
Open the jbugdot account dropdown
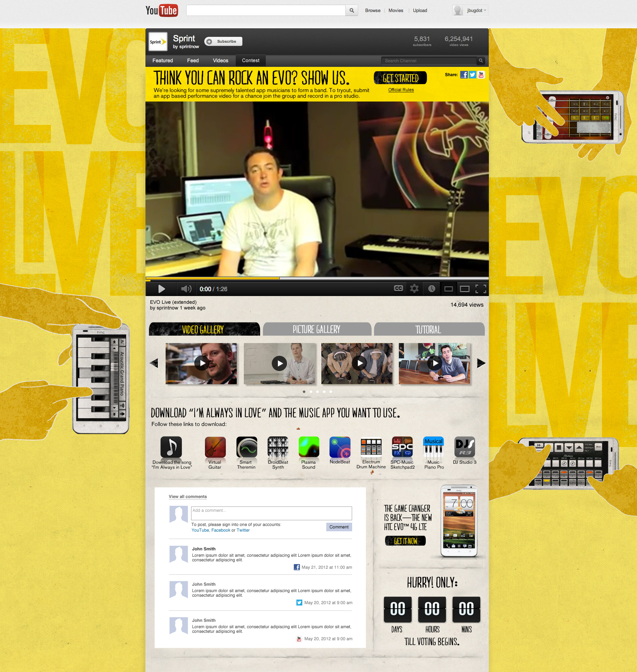click(470, 11)
